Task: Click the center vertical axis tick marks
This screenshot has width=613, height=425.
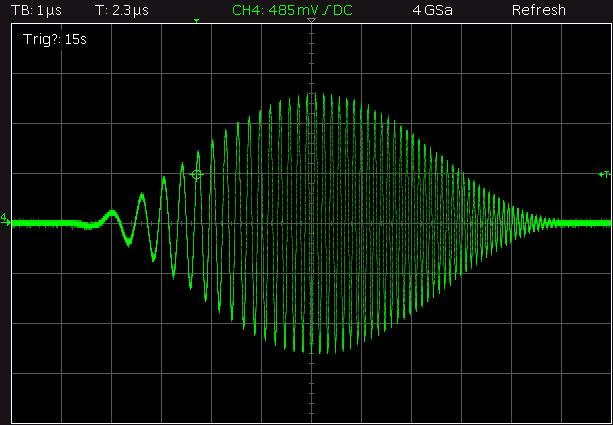Action: click(312, 300)
